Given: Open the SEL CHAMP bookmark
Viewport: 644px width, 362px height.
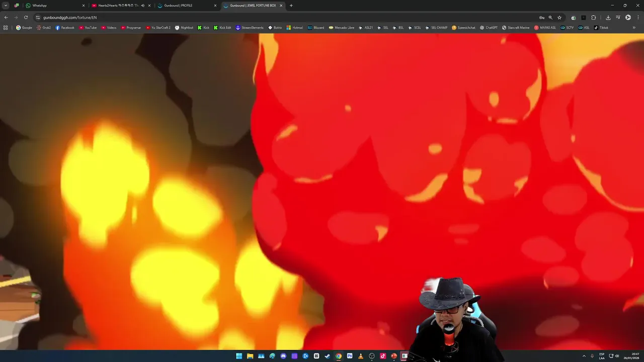Looking at the screenshot, I should (x=436, y=28).
